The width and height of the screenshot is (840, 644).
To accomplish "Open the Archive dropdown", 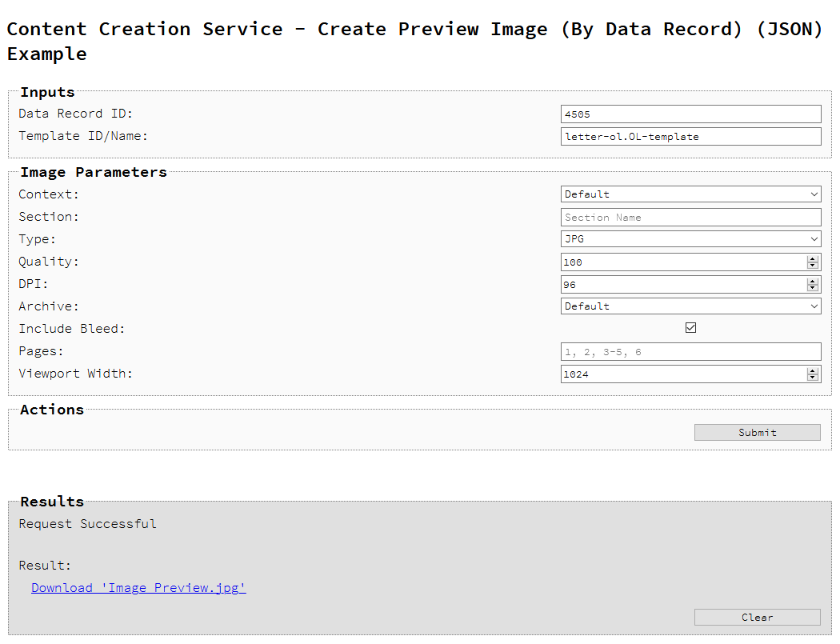I will pyautogui.click(x=690, y=306).
